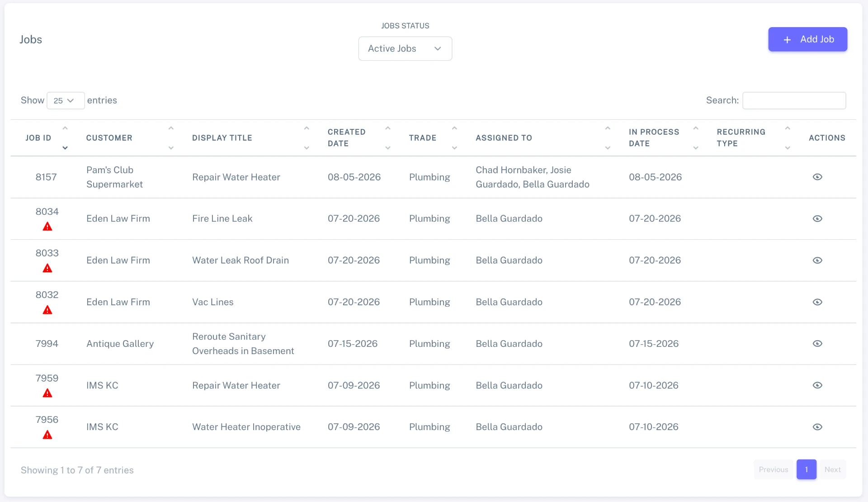View job 7956 via its eye icon
Image resolution: width=868 pixels, height=502 pixels.
(x=817, y=426)
